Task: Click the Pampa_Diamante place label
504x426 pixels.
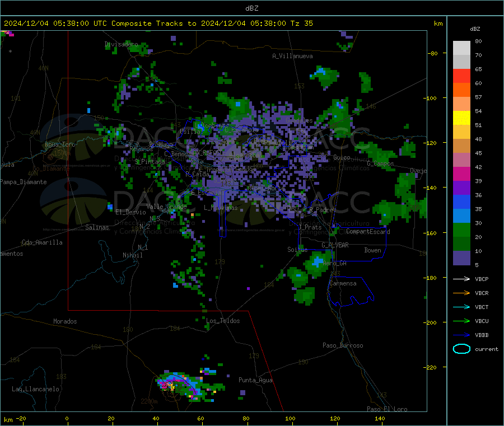Action: (24, 182)
